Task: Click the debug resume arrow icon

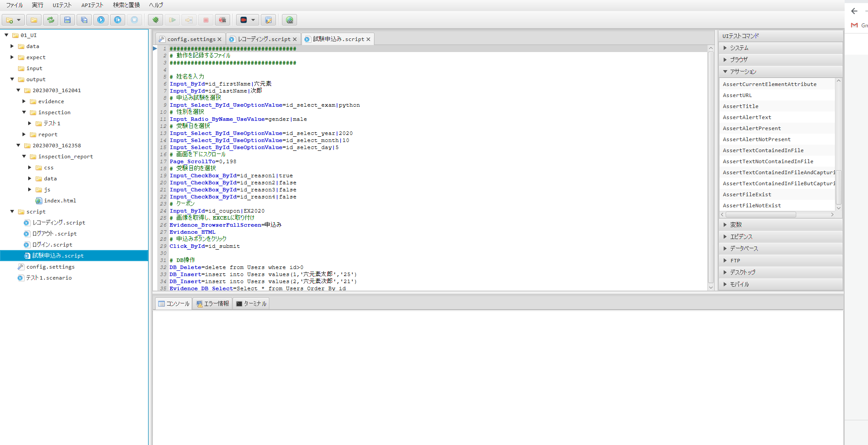Action: tap(172, 20)
